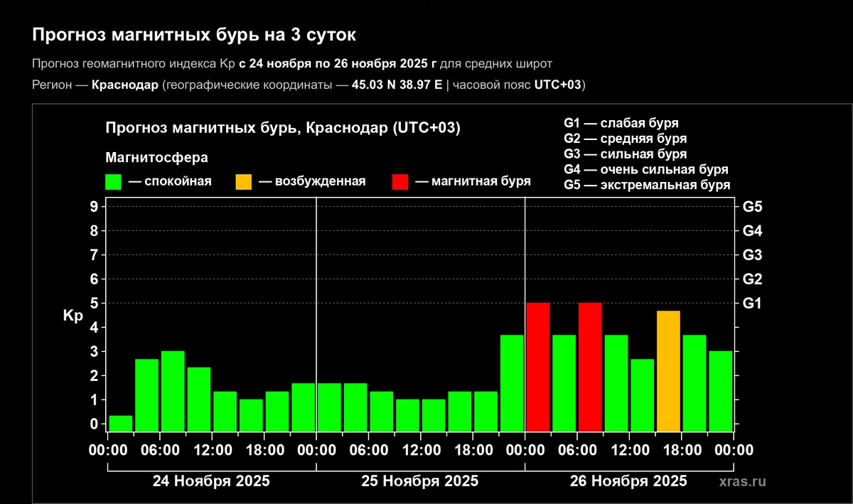Screen dimensions: 853x504
Task: Click the 'Прогноз магнитных бурь на 3 суток' heading
Action: tap(193, 35)
